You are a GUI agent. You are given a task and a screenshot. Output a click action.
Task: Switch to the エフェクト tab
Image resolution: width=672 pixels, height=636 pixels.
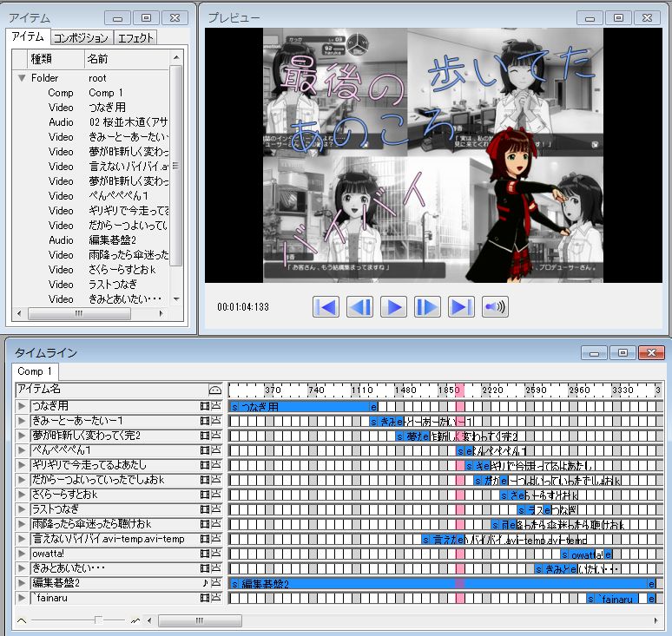(135, 38)
